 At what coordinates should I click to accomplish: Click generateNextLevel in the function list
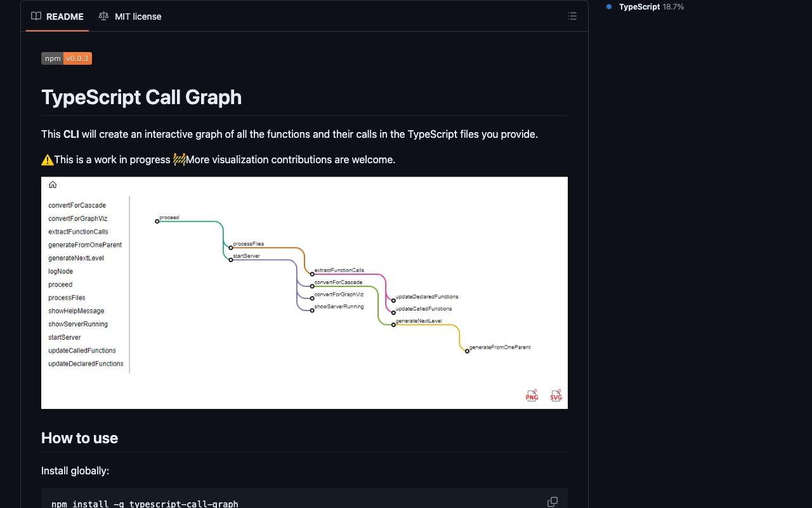point(75,258)
